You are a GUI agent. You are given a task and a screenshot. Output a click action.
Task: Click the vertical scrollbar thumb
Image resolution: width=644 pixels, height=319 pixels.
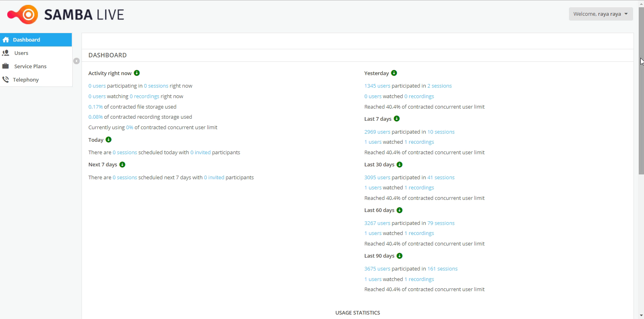[x=641, y=90]
